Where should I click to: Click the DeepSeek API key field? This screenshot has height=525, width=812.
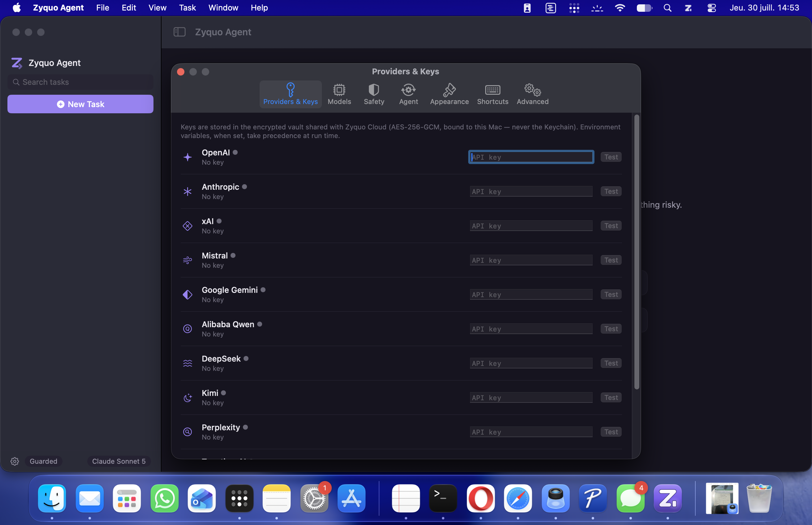531,363
